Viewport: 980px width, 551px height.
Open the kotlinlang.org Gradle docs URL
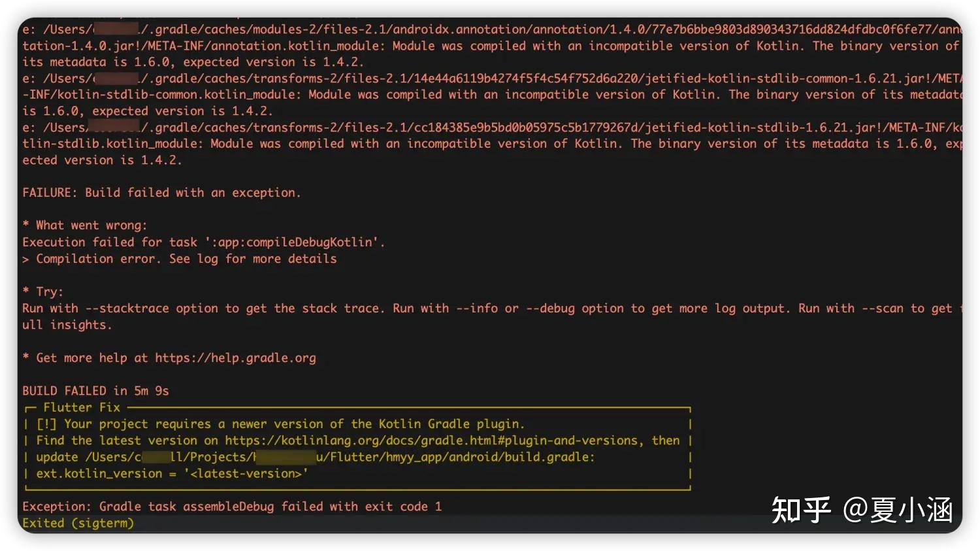431,441
